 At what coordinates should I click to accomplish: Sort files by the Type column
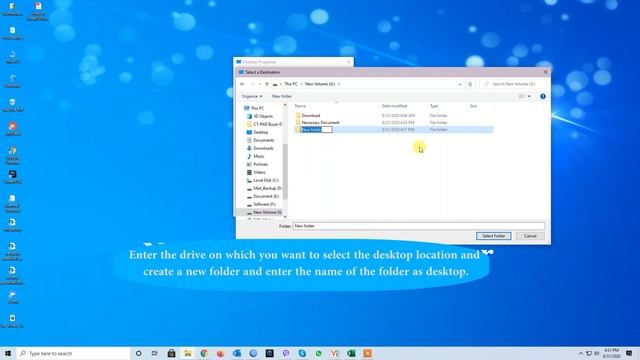[x=433, y=106]
